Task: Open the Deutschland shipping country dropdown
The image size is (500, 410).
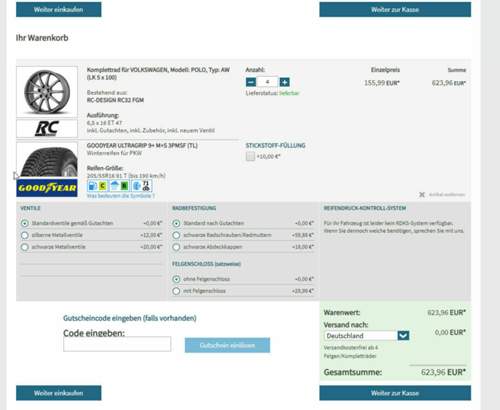Action: [x=366, y=336]
